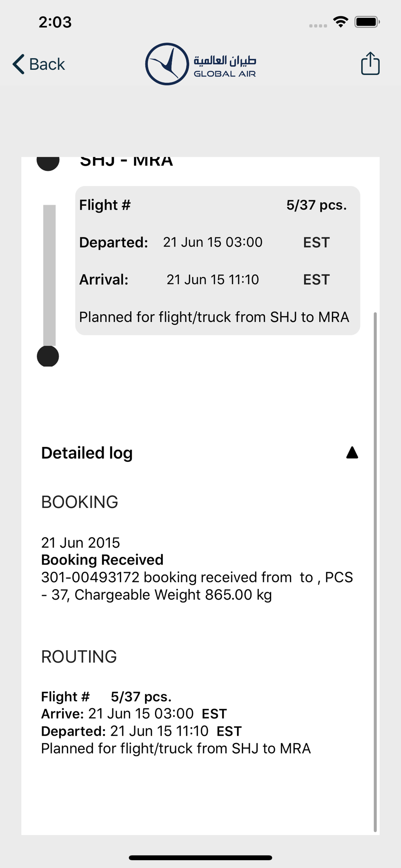Tap the bottom route timeline dot
Screen dimensions: 401x868
48,356
